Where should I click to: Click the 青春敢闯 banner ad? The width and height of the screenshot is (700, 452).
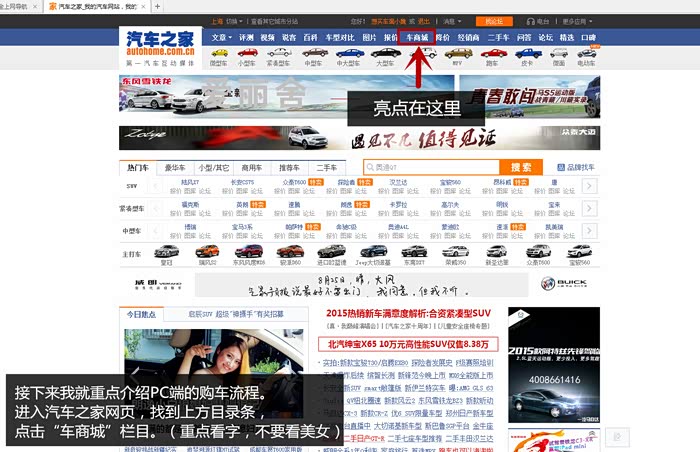[x=530, y=96]
